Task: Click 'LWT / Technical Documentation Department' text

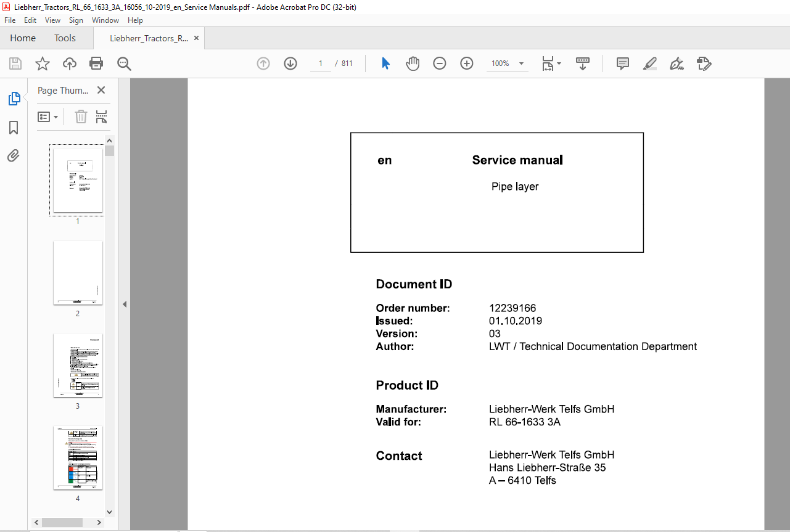Action: tap(593, 346)
